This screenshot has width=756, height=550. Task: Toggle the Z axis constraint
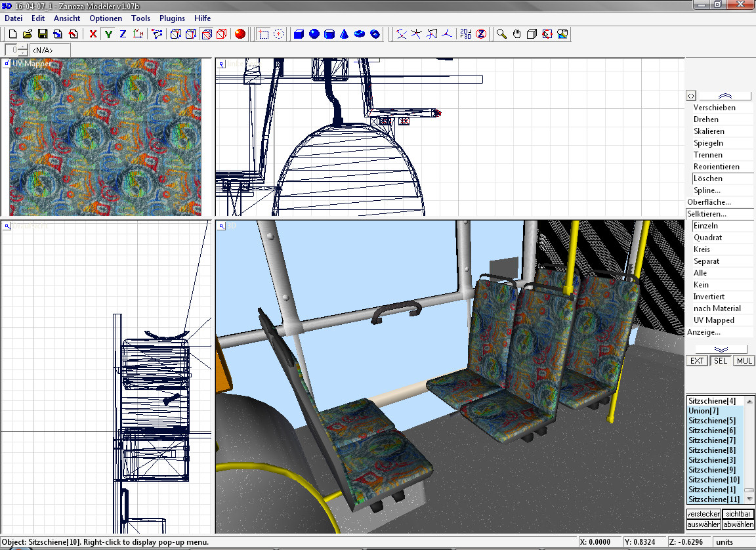(x=123, y=34)
